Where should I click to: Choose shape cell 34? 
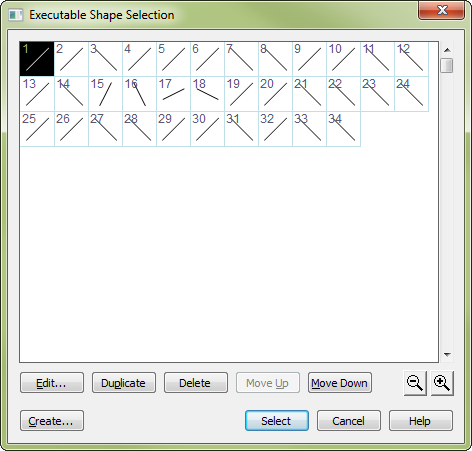tap(343, 129)
